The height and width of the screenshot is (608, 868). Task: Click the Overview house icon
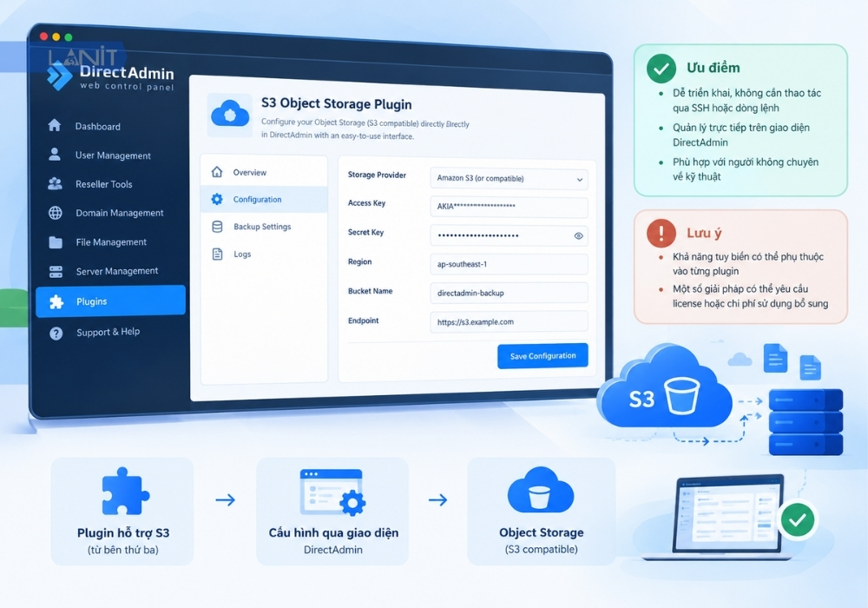217,172
